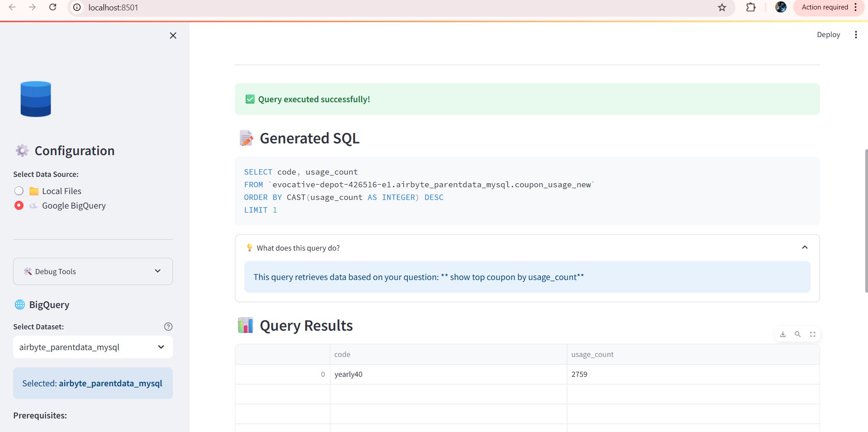The width and height of the screenshot is (868, 432).
Task: Download the query results as CSV
Action: coord(783,334)
